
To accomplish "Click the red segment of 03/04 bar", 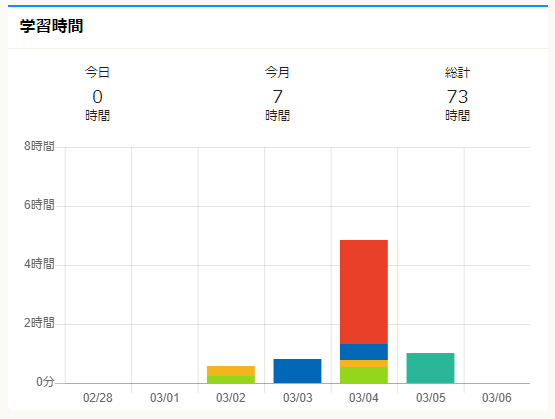I will (x=364, y=292).
